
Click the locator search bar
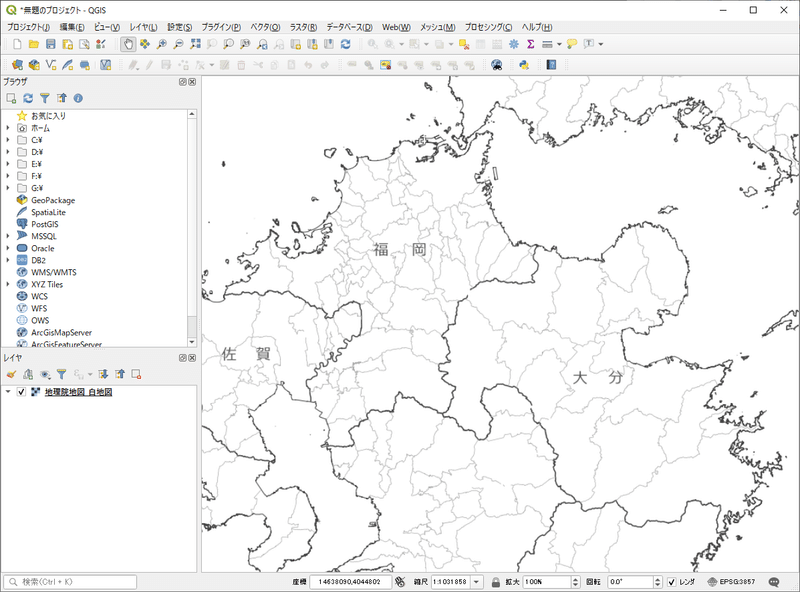point(70,582)
